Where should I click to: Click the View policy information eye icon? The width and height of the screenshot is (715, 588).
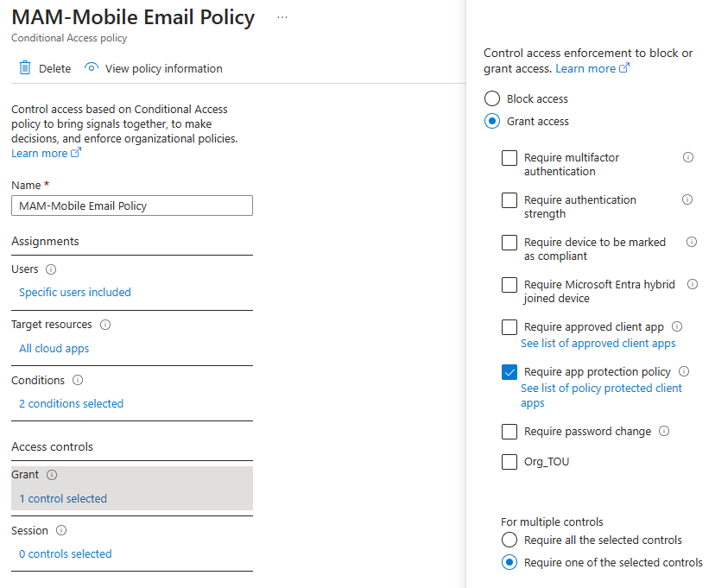coord(92,68)
